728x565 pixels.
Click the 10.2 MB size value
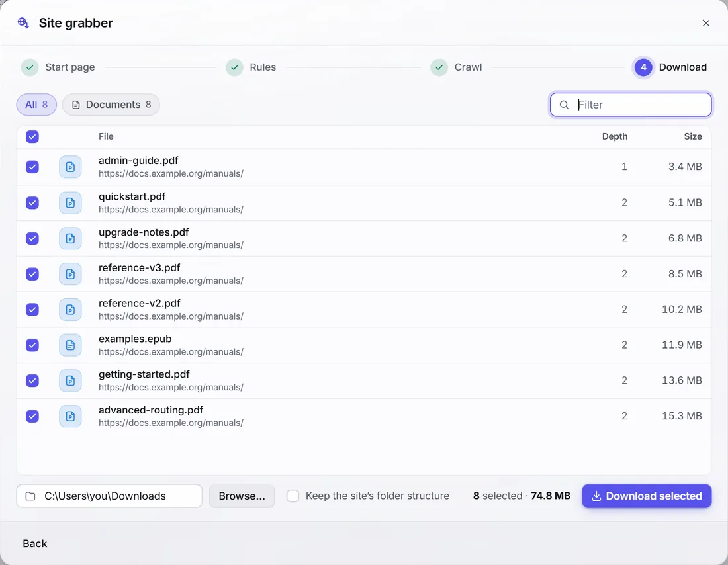coord(682,309)
